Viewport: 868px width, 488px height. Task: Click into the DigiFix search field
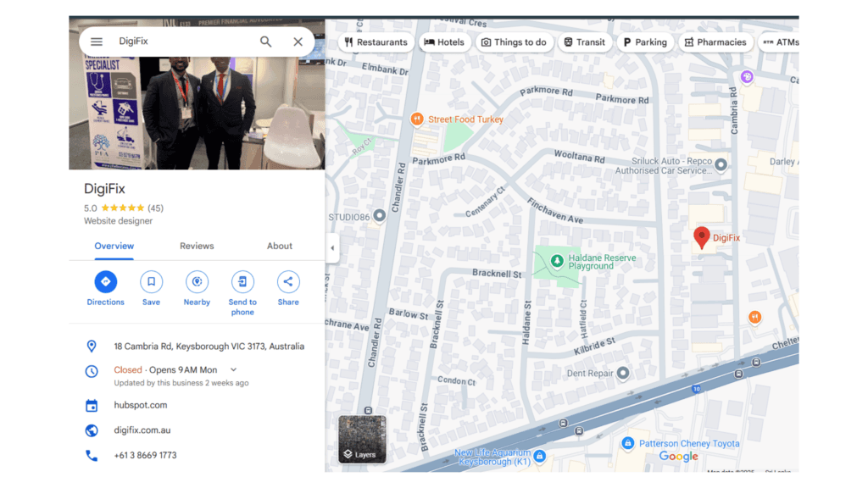click(183, 42)
